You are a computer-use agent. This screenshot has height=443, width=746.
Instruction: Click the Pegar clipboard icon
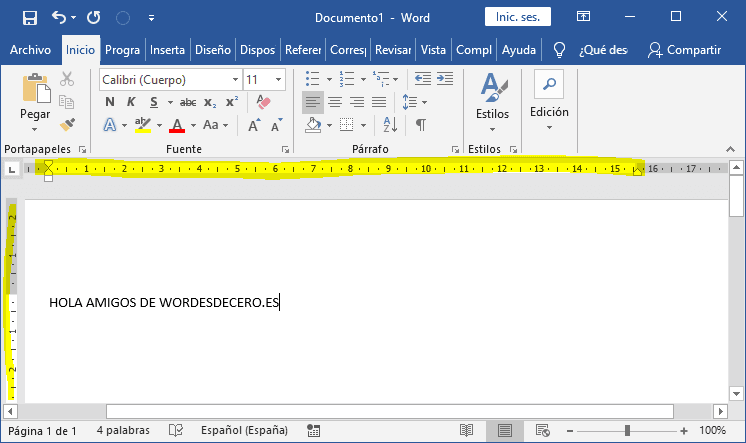point(36,88)
